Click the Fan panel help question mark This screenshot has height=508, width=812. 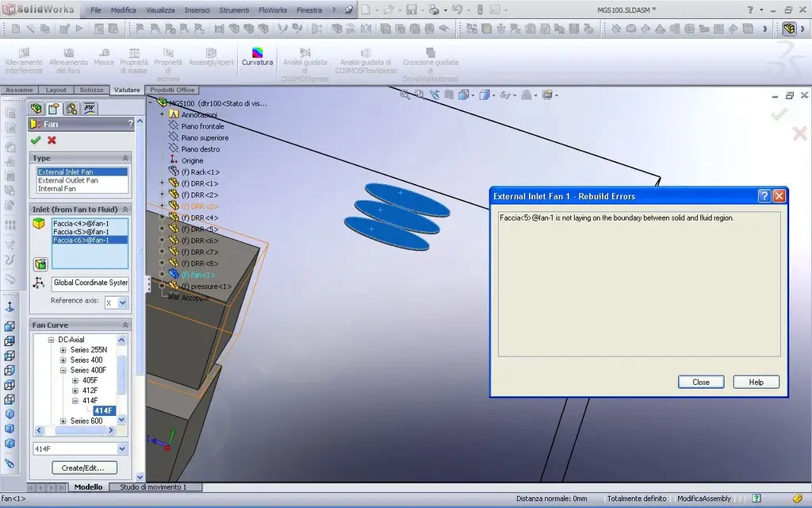click(130, 125)
